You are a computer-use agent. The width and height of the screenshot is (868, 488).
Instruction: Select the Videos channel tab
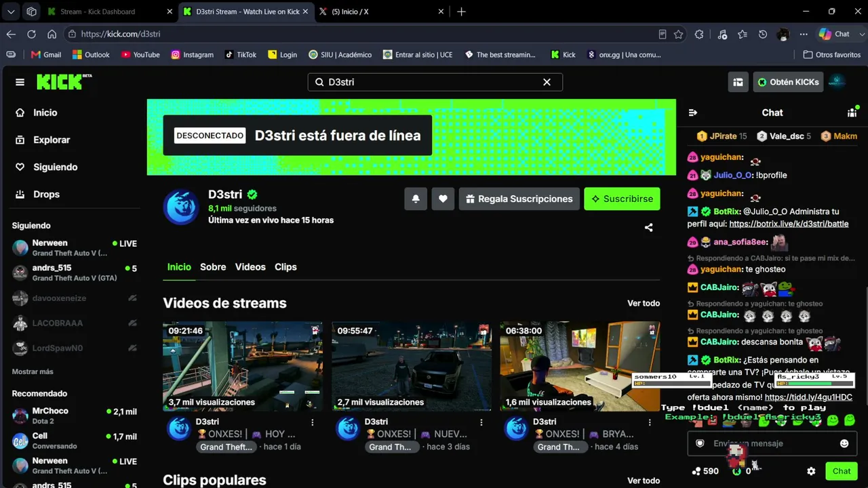250,267
